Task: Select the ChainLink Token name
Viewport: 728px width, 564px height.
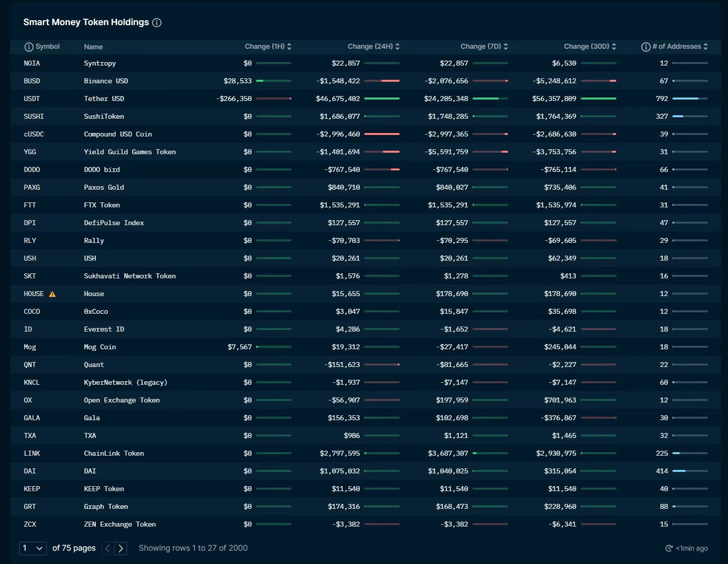Action: [x=114, y=453]
